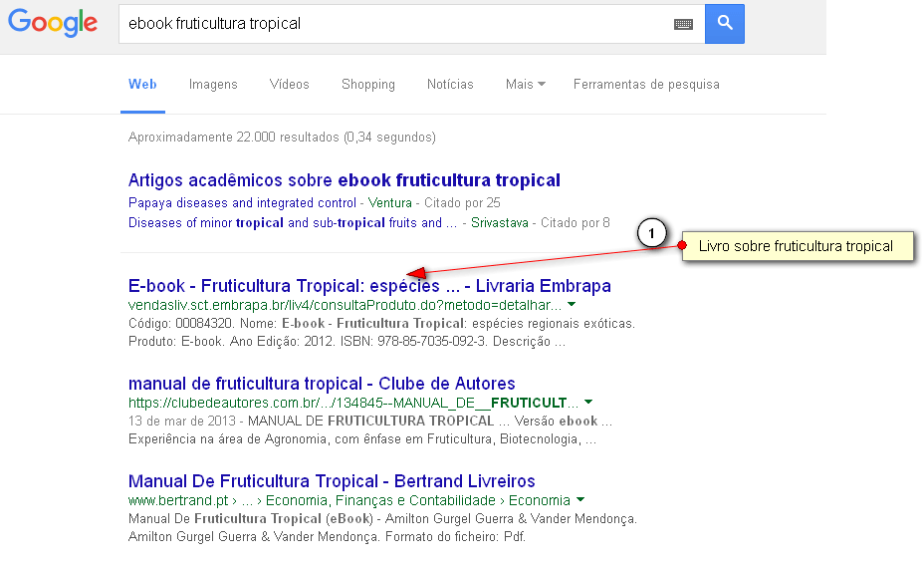Switch to the Imagens tab
The width and height of the screenshot is (924, 566).
(213, 85)
